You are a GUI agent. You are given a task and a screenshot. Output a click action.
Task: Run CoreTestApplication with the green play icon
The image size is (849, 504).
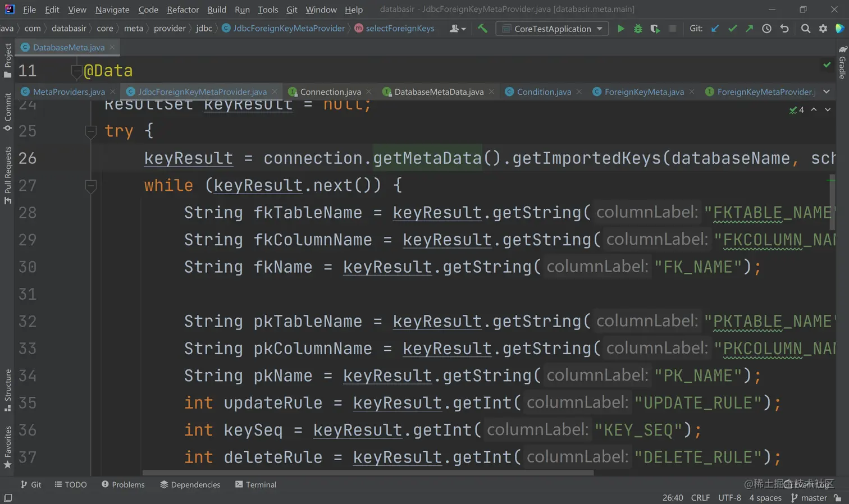coord(620,29)
